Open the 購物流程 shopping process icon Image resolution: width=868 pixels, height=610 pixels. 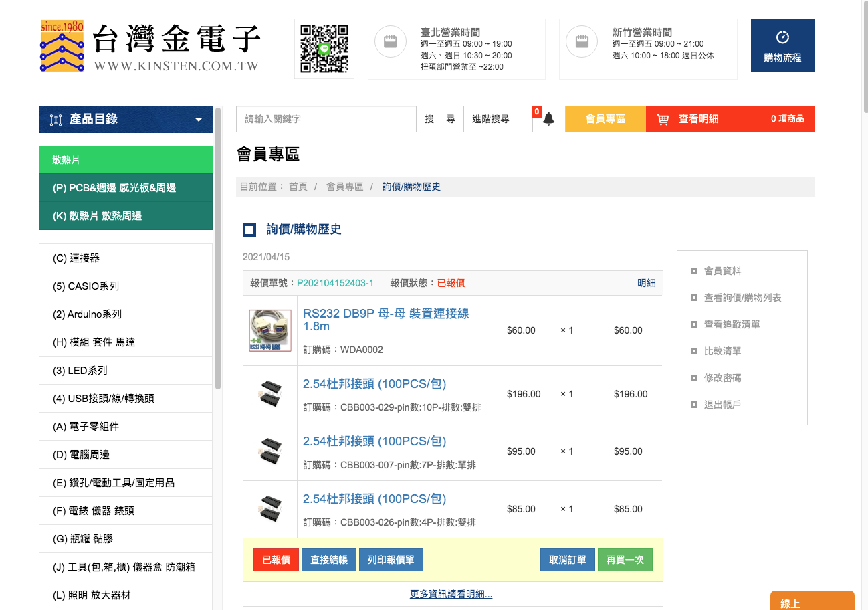click(x=782, y=38)
